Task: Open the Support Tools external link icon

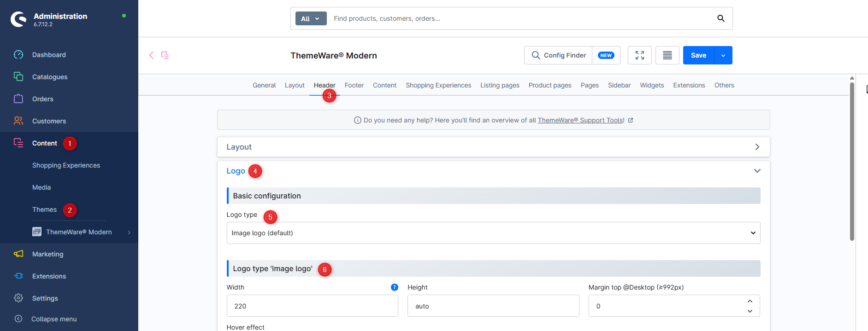Action: tap(631, 120)
